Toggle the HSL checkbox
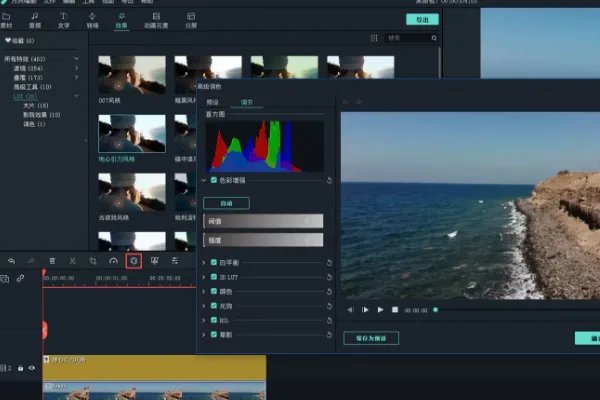The height and width of the screenshot is (400, 600). 214,319
